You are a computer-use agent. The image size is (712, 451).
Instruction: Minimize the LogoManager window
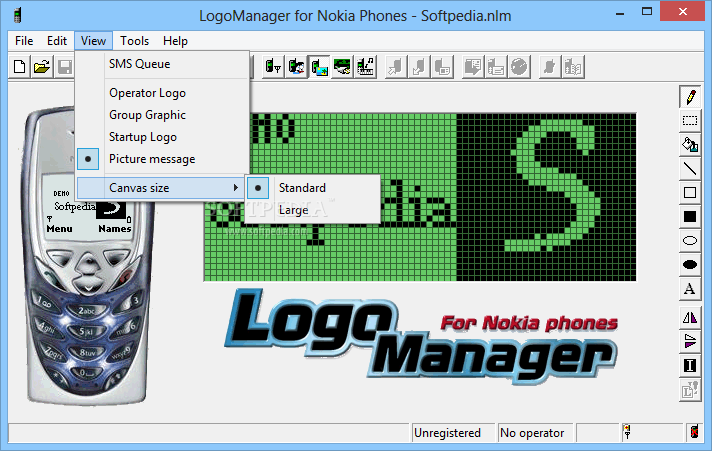point(620,12)
